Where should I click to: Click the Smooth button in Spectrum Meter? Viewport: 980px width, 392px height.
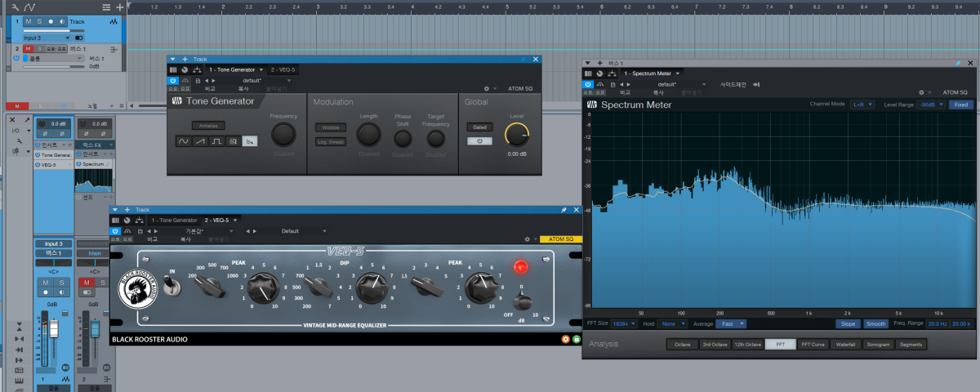click(x=875, y=323)
